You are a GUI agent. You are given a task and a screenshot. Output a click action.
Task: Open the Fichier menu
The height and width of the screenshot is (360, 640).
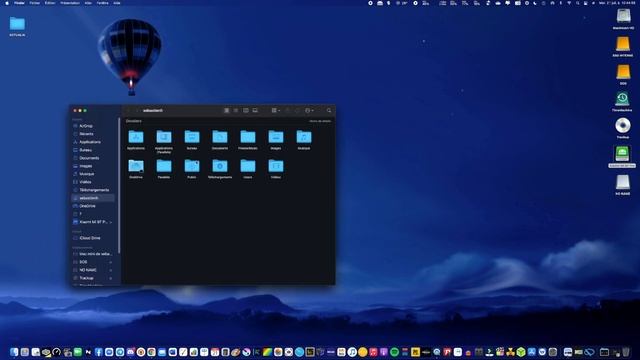point(35,3)
